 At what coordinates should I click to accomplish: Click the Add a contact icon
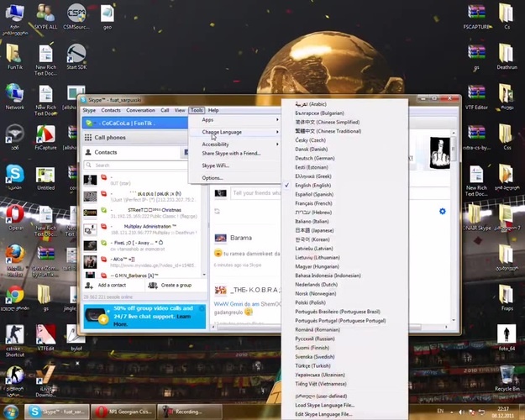click(x=89, y=285)
